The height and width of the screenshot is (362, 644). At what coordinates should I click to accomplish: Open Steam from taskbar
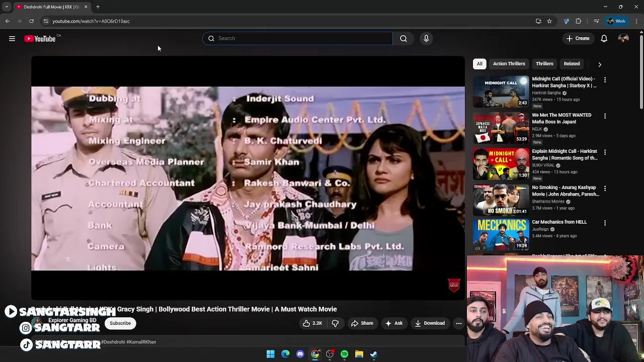374,354
